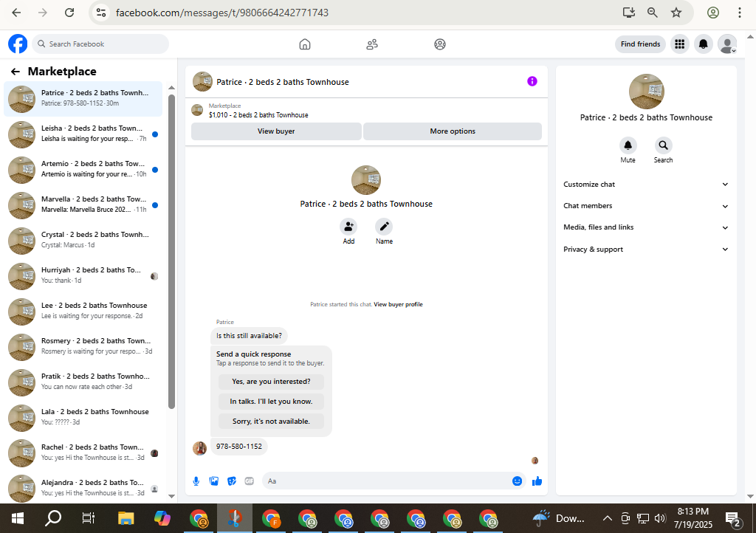Open the Rosmery conversation
The image size is (756, 533).
[x=83, y=347]
